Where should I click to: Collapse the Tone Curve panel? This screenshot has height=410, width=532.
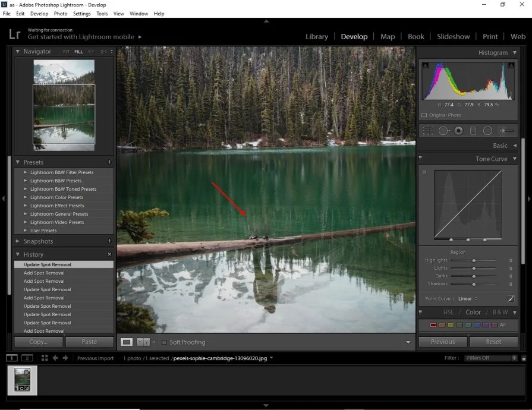click(514, 159)
